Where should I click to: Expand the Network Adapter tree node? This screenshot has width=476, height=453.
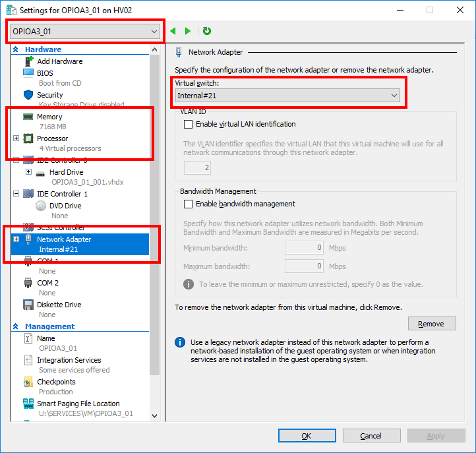click(16, 239)
